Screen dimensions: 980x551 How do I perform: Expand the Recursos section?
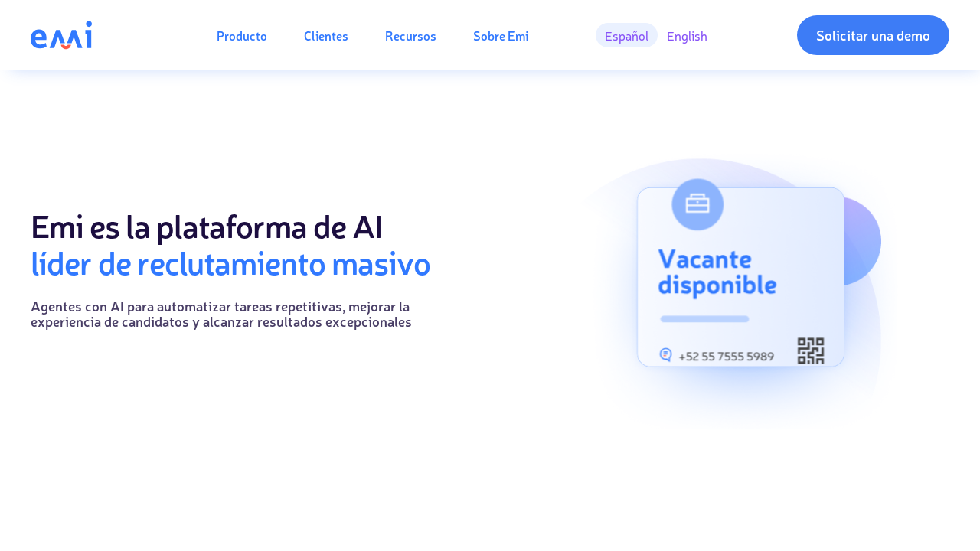410,34
